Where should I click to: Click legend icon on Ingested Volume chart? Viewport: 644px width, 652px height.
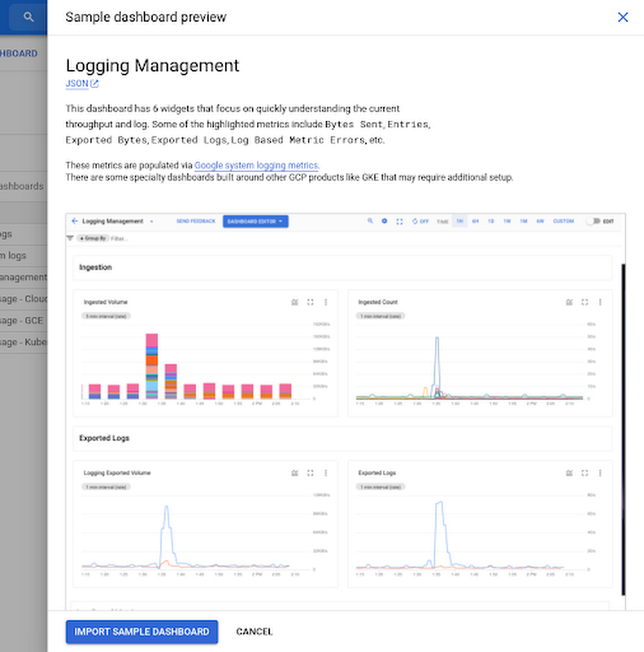point(295,303)
